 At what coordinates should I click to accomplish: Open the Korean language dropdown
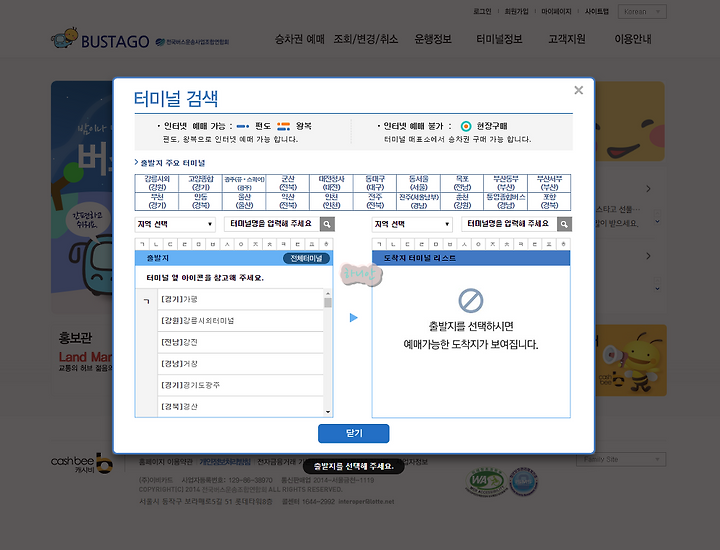point(642,11)
